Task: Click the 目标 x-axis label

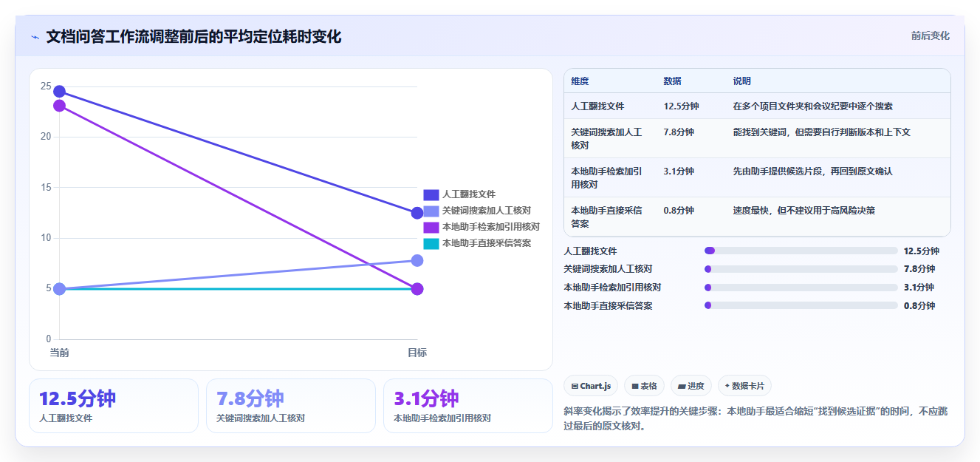Action: tap(417, 353)
